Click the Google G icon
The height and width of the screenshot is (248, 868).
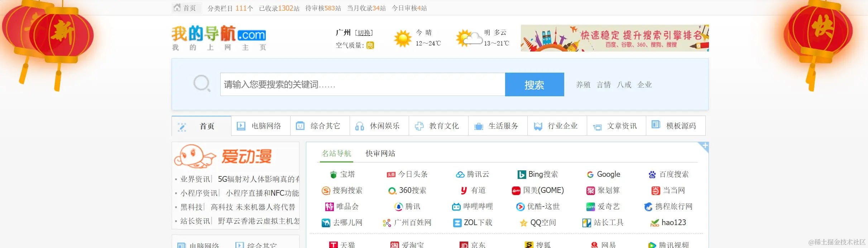590,175
